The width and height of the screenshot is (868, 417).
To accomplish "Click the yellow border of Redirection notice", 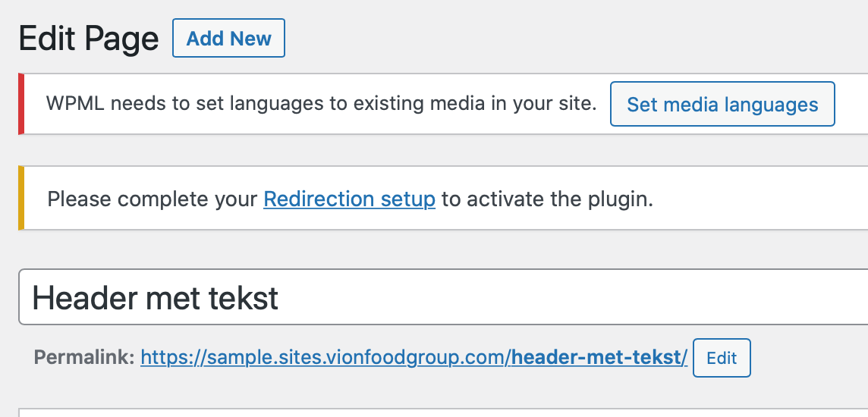I will tap(21, 198).
